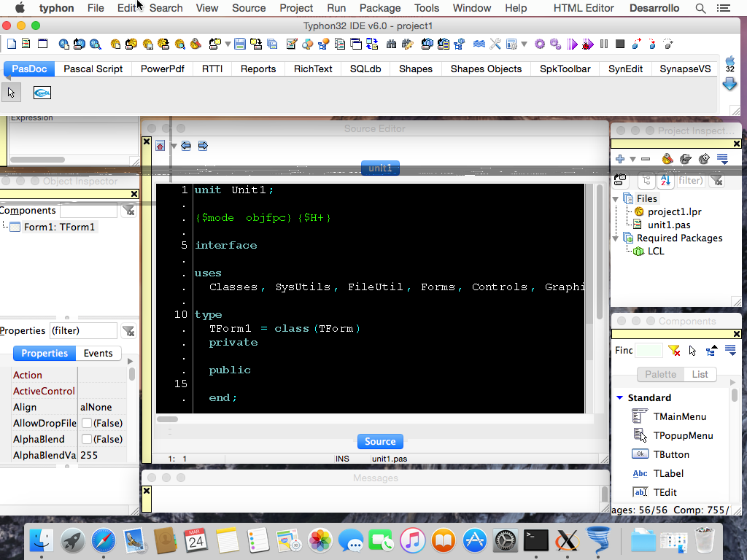The image size is (747, 560).
Task: Click the filter clear icon beside Components field
Action: [x=128, y=210]
